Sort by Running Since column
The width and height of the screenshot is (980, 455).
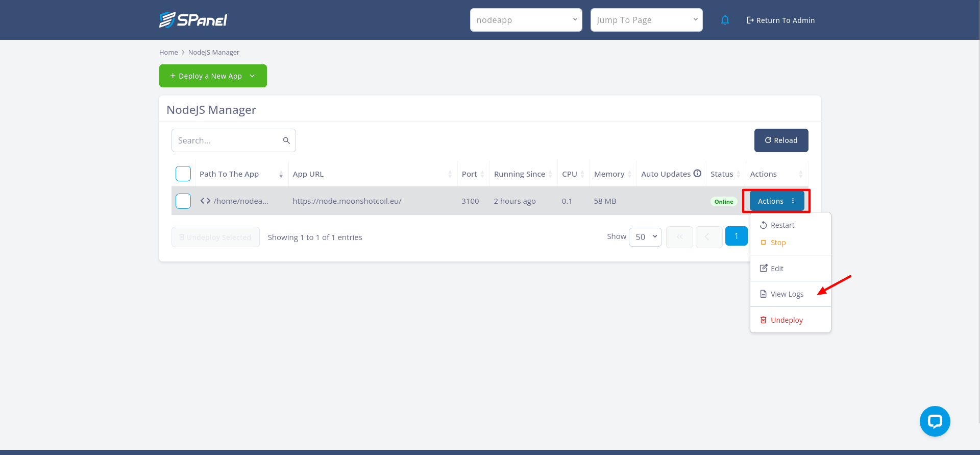pyautogui.click(x=523, y=174)
